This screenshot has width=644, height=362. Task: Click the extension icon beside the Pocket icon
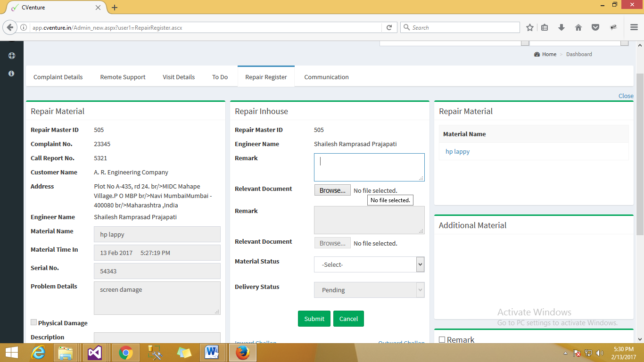pyautogui.click(x=613, y=27)
